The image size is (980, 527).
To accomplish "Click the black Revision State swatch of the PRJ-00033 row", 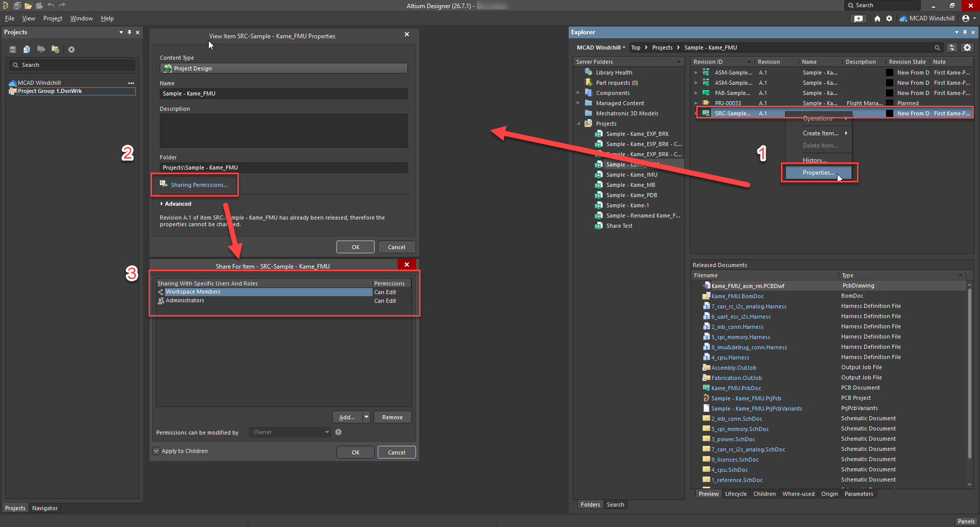I will (890, 103).
